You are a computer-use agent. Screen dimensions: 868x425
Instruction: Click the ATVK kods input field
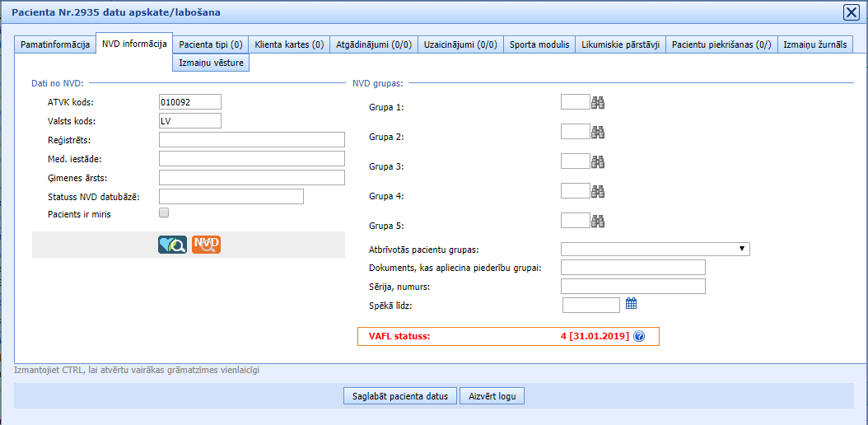tap(190, 101)
